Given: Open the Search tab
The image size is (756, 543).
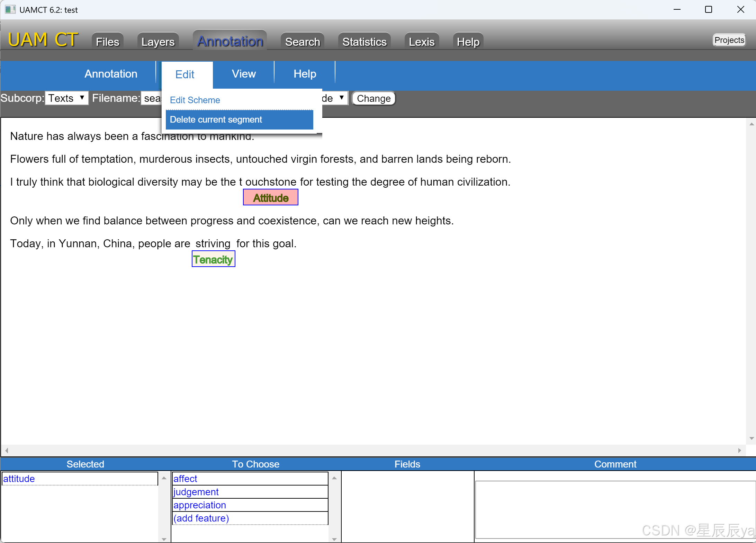Looking at the screenshot, I should [x=302, y=41].
